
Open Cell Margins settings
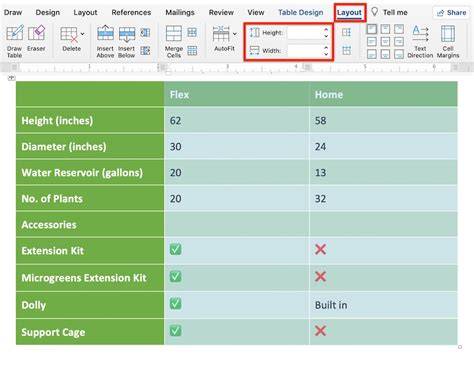pyautogui.click(x=448, y=41)
